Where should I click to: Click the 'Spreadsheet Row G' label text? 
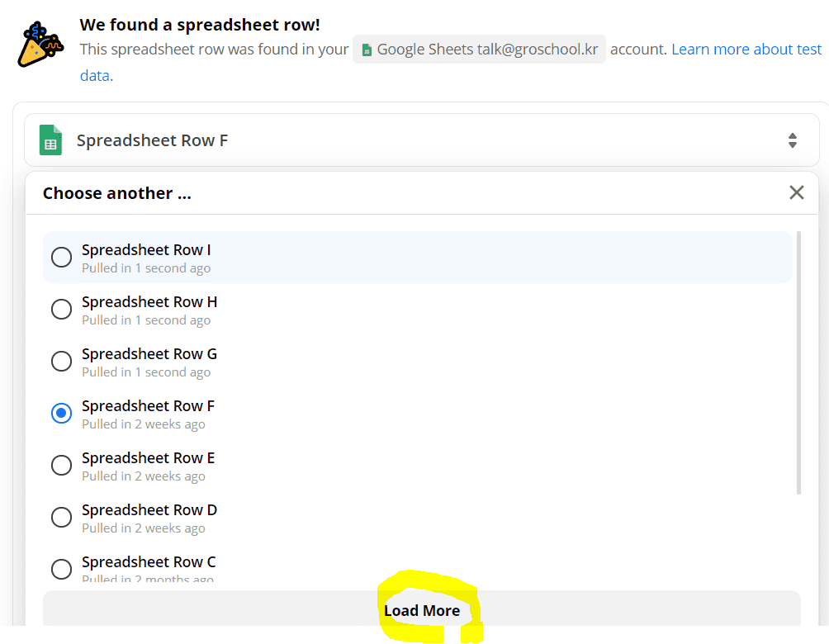point(149,353)
